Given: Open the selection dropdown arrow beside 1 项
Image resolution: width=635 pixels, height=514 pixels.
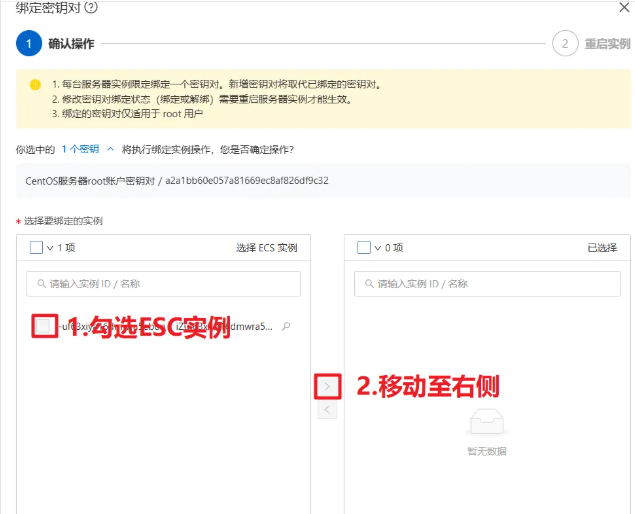Looking at the screenshot, I should 49,247.
